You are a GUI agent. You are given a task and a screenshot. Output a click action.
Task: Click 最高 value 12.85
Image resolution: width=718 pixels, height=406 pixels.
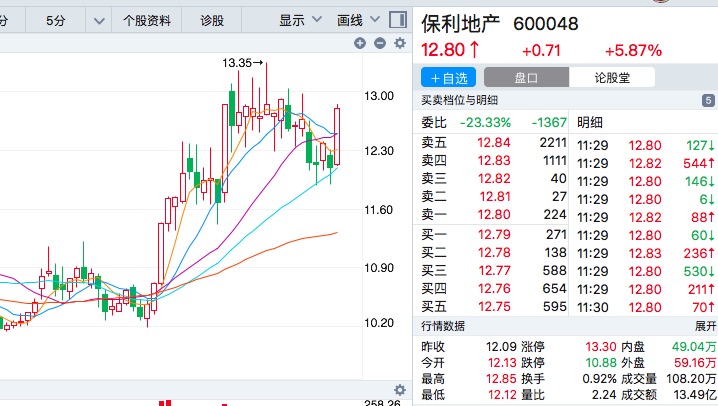[501, 379]
